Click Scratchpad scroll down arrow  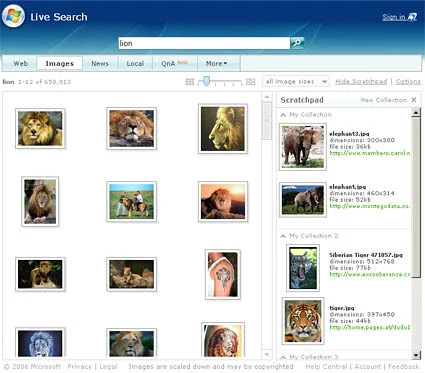(415, 355)
